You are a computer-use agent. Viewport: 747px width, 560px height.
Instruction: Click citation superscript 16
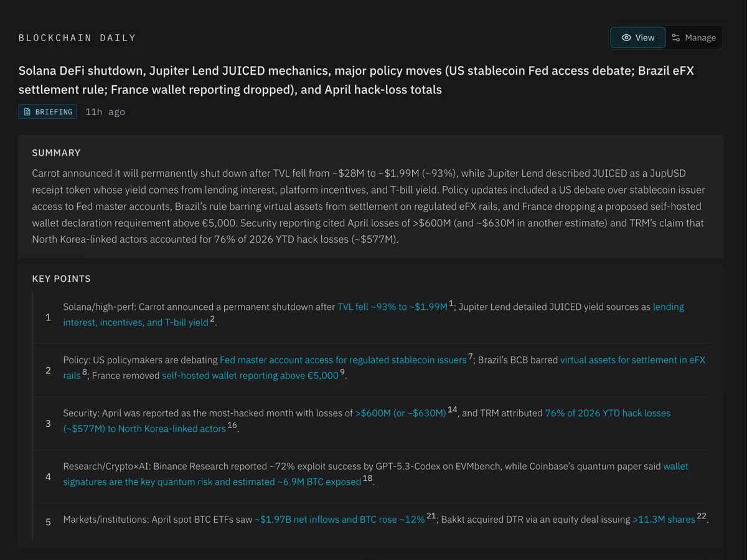pos(232,424)
